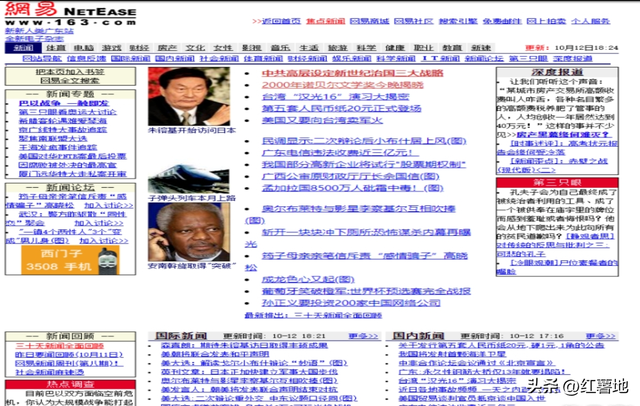
Task: Switch to the 文化 channel tab
Action: [195, 48]
